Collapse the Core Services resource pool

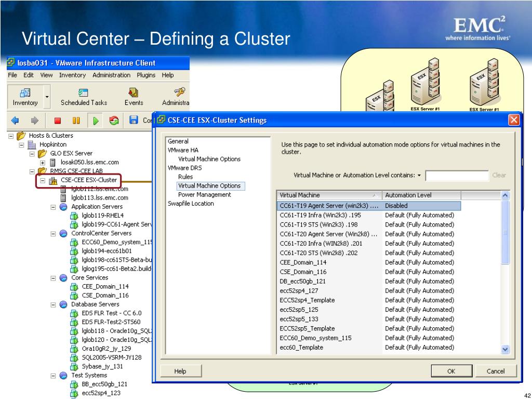click(54, 278)
